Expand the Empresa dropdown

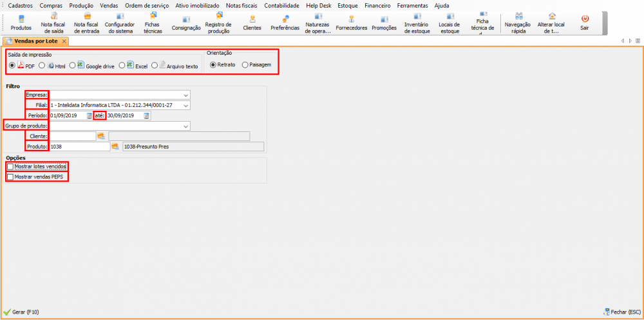(186, 95)
